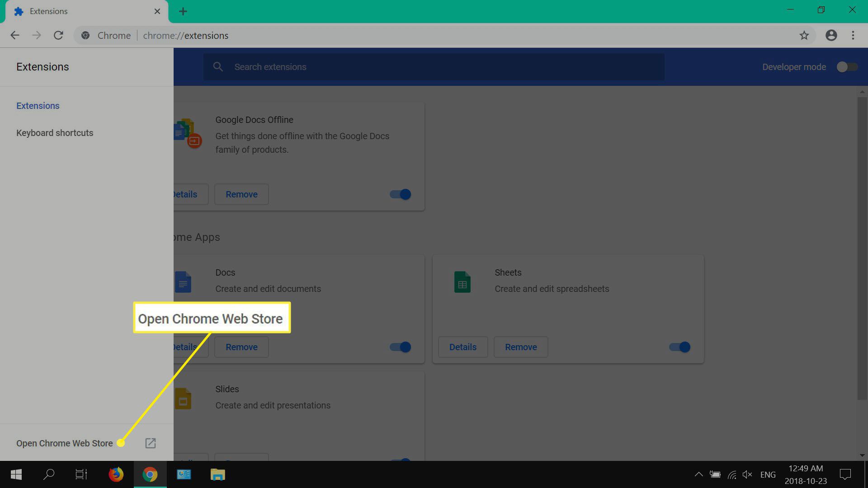Click the scrollbar down arrow

tap(862, 455)
